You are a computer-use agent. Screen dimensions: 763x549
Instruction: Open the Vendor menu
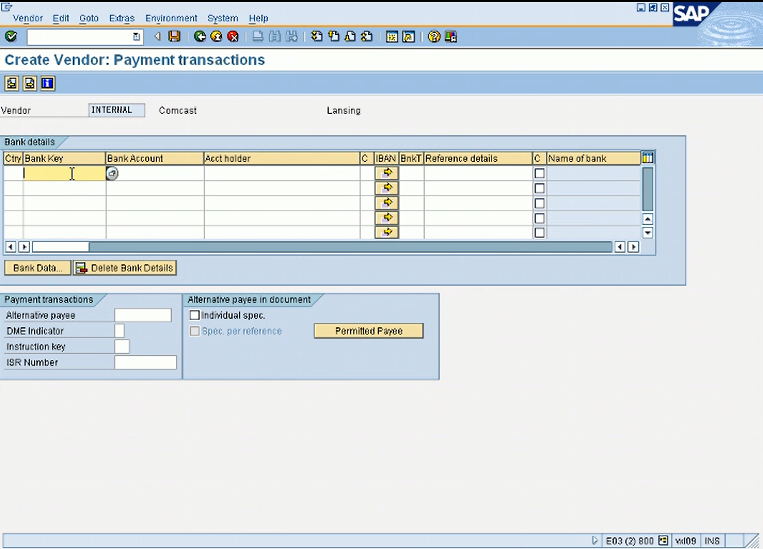pos(28,18)
